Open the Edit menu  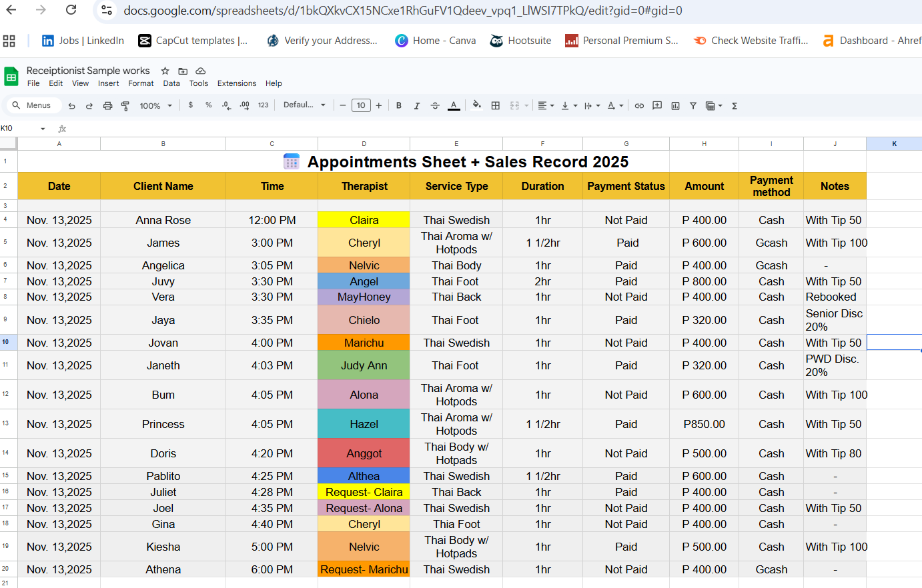(56, 83)
